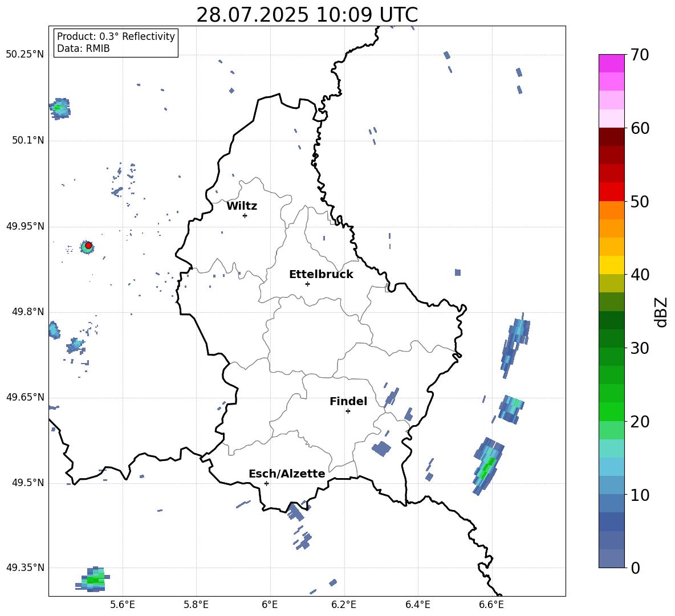The width and height of the screenshot is (675, 616).
Task: Click the 50 dBZ colorbar tick label
Action: [x=639, y=201]
